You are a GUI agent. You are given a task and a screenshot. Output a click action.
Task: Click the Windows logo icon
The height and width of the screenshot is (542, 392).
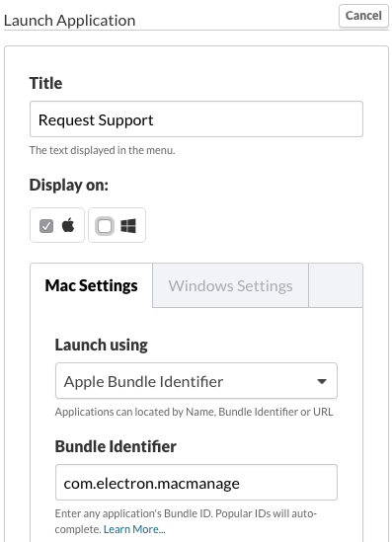pyautogui.click(x=128, y=226)
